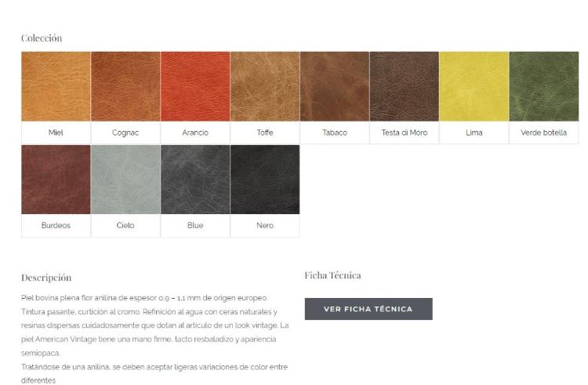
Task: Select the Miel leather swatch
Action: pyautogui.click(x=56, y=86)
